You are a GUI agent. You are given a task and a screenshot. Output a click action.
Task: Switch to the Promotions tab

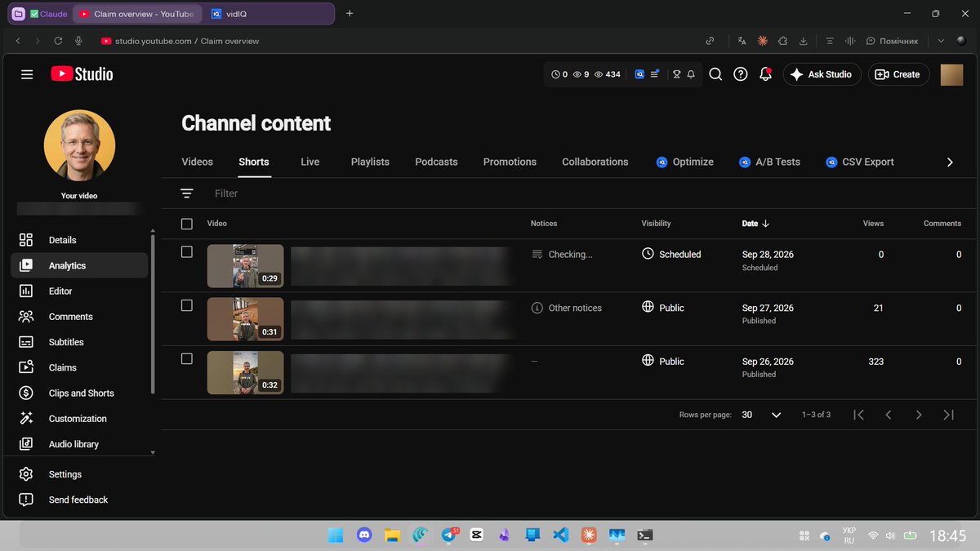510,162
